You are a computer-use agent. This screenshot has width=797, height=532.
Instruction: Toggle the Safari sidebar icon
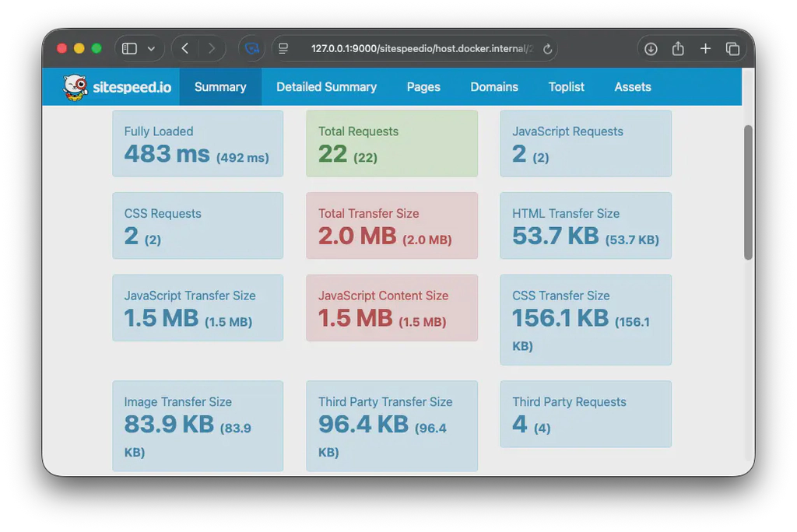(x=128, y=47)
